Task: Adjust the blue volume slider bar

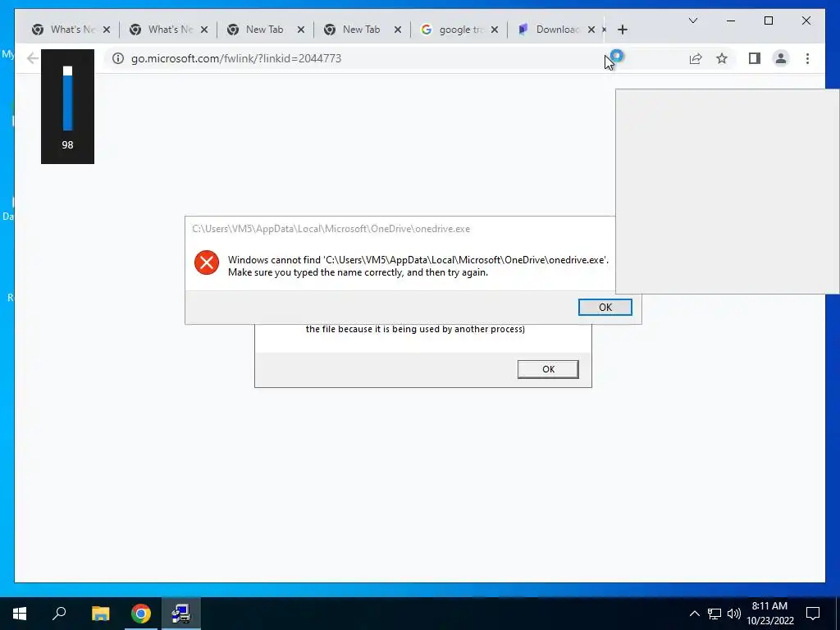Action: coord(67,98)
